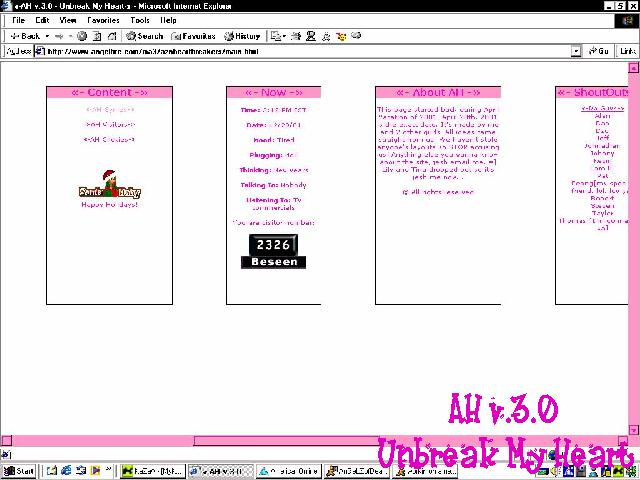Click inside the address bar URL field
Viewport: 640px width, 480px height.
tap(300, 50)
